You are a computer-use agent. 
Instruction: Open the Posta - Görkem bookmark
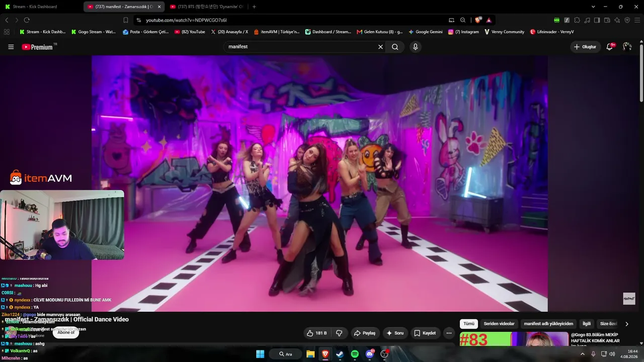[146, 32]
